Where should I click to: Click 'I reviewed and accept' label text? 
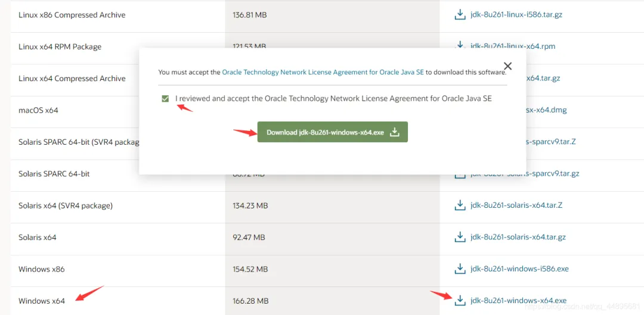click(333, 99)
